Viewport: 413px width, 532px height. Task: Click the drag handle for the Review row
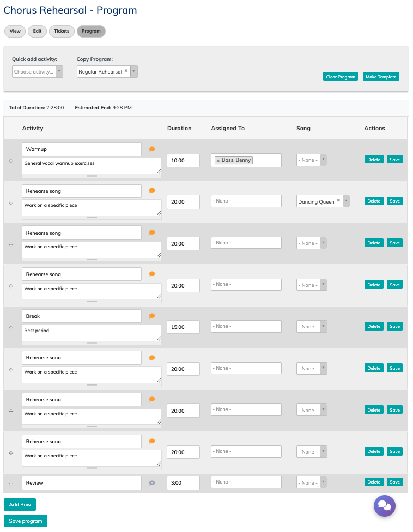[11, 483]
